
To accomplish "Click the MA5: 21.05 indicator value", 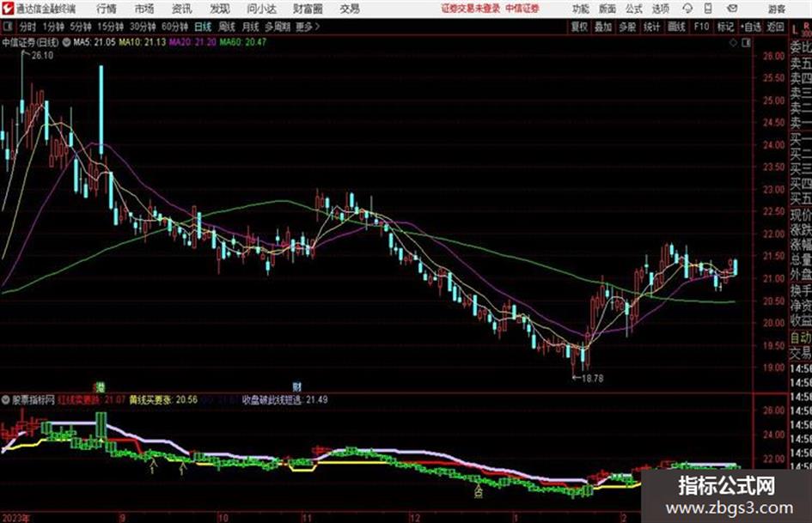I will [x=95, y=42].
